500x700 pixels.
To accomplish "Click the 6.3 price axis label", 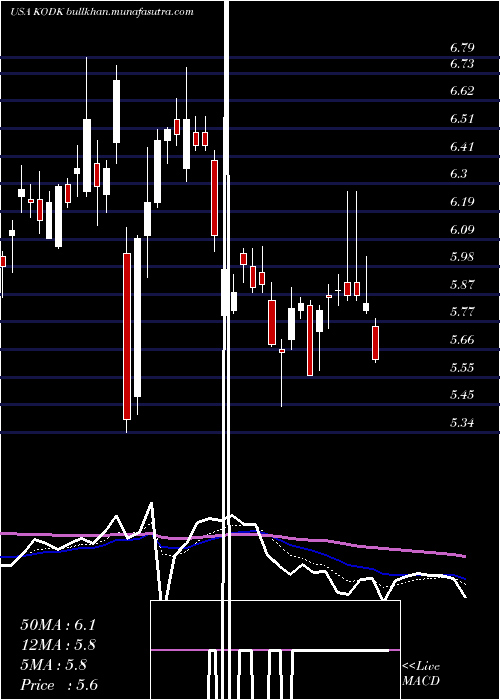I will [x=459, y=174].
